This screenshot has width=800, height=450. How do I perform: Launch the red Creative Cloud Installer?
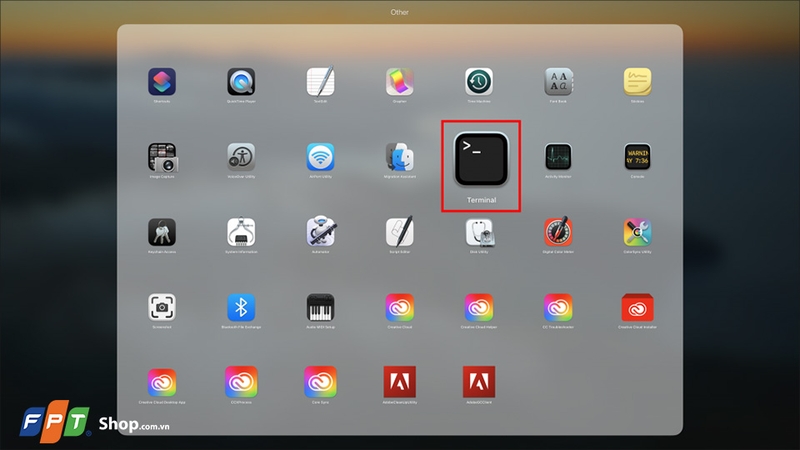(x=637, y=307)
